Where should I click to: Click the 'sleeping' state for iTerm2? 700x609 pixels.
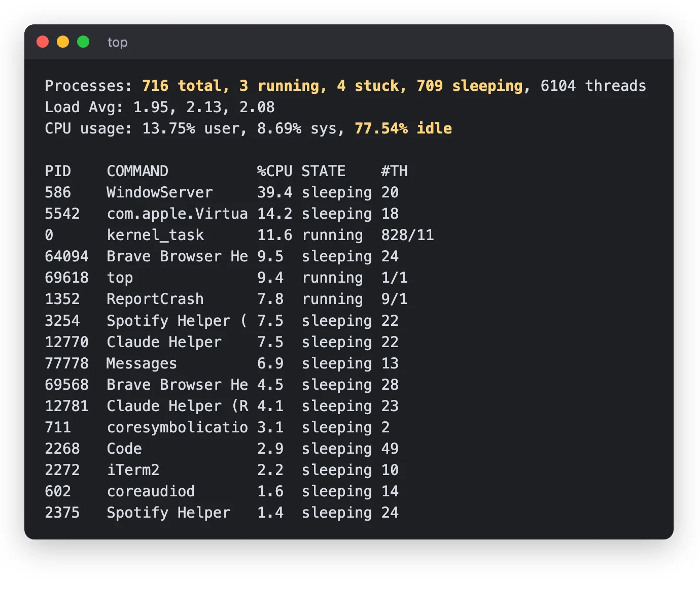click(336, 470)
